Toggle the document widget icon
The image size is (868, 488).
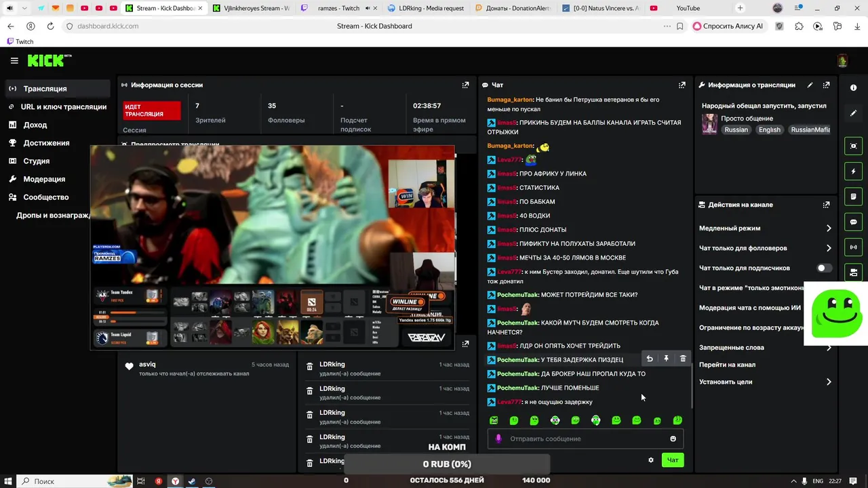tap(853, 197)
